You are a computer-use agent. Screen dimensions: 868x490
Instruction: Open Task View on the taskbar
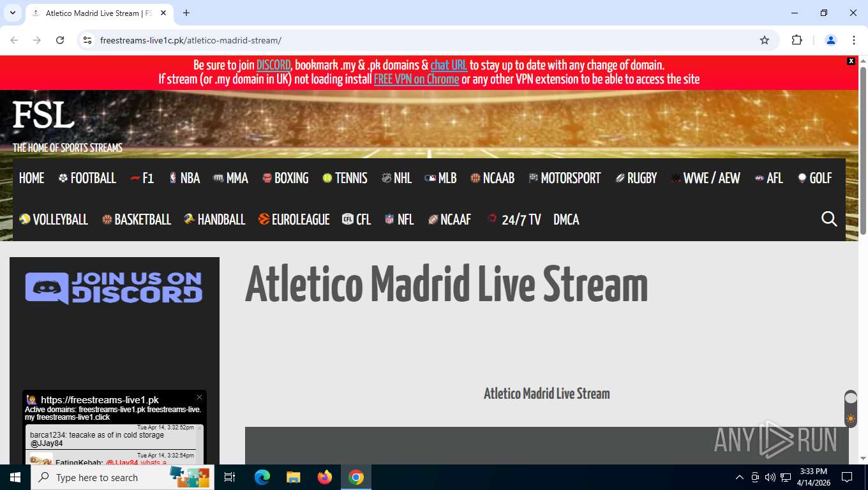[x=230, y=477]
